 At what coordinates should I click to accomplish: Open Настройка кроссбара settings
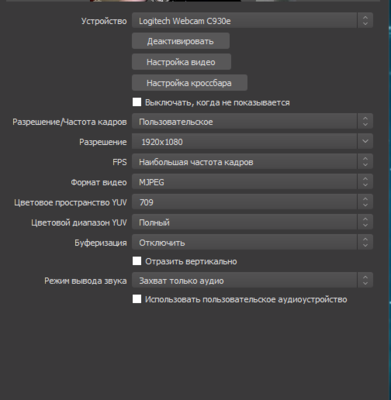tap(189, 83)
